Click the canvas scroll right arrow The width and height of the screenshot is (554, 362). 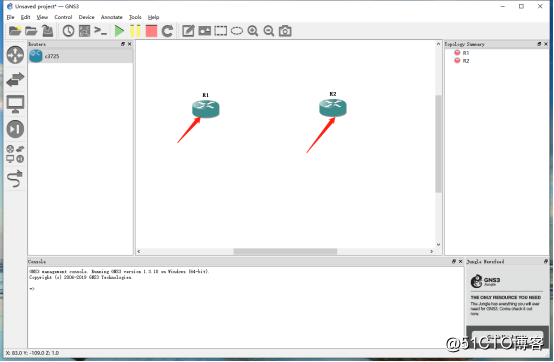[x=431, y=251]
